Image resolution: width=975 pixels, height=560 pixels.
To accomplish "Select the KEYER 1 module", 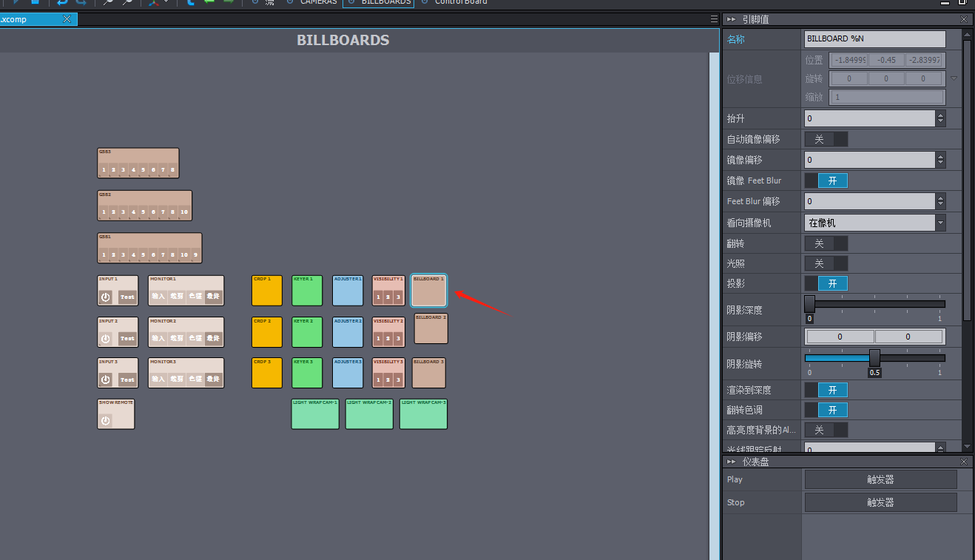I will coord(307,291).
